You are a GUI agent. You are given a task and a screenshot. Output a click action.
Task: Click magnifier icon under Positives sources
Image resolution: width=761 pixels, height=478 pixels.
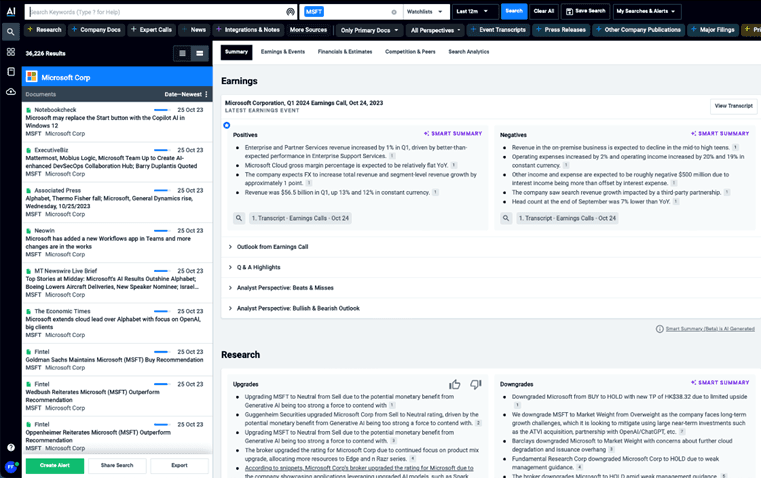(x=239, y=218)
